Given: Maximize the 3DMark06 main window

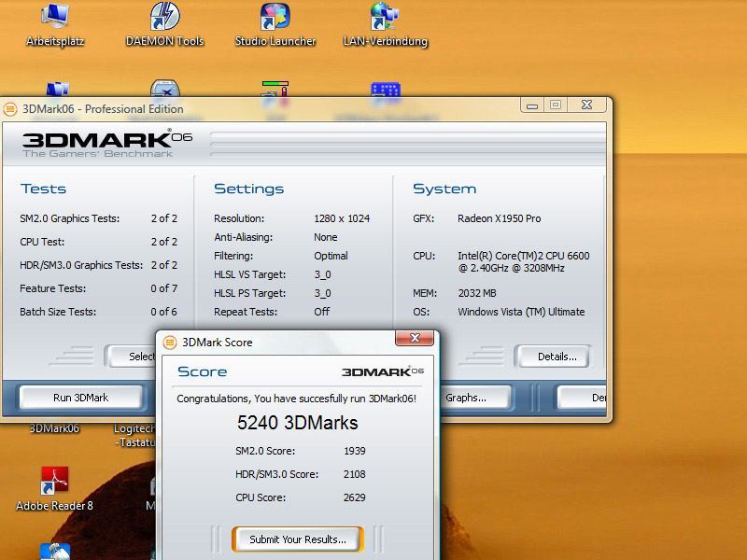Looking at the screenshot, I should coord(556,105).
